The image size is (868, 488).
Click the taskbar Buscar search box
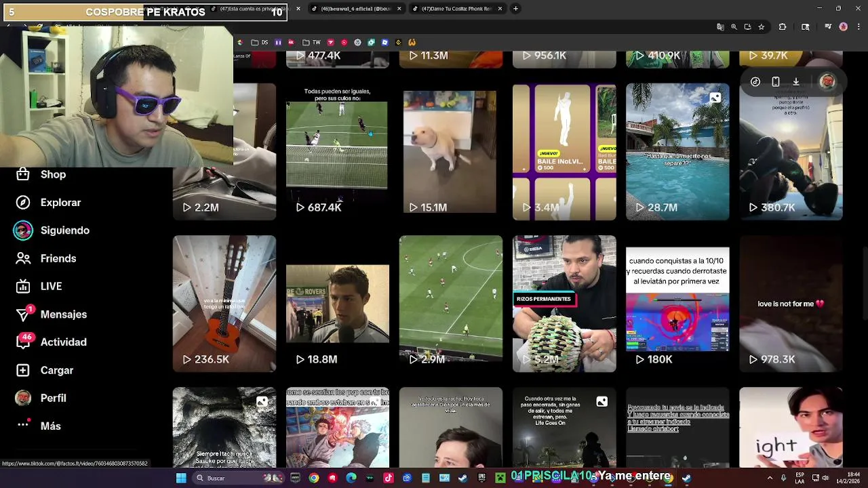pos(237,478)
